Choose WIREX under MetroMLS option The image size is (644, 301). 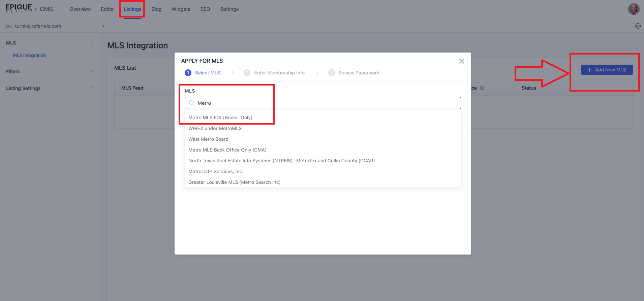coord(215,128)
